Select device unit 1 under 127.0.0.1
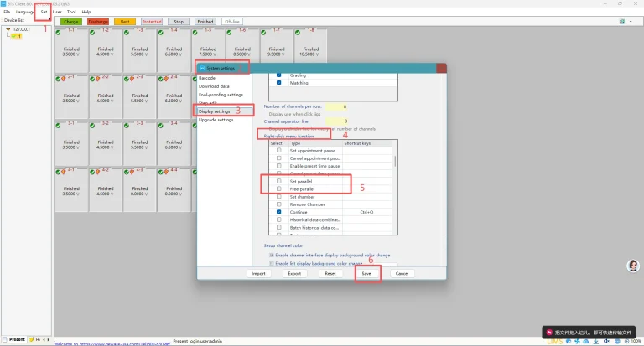This screenshot has width=644, height=346. coord(17,36)
